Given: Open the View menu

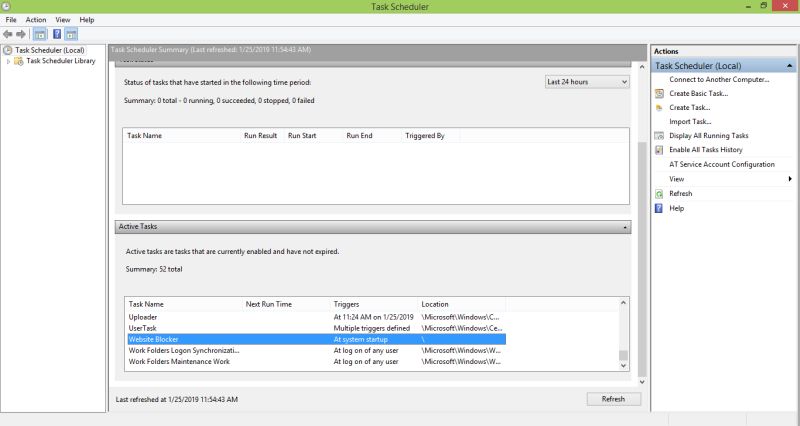Looking at the screenshot, I should pyautogui.click(x=63, y=20).
